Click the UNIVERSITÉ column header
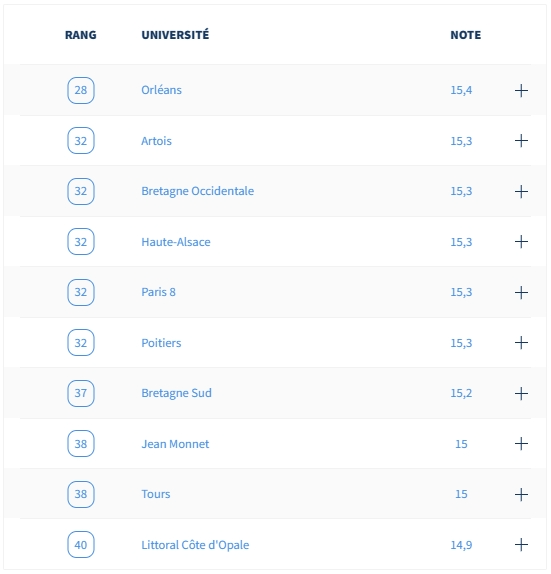The width and height of the screenshot is (551, 574). [x=175, y=35]
